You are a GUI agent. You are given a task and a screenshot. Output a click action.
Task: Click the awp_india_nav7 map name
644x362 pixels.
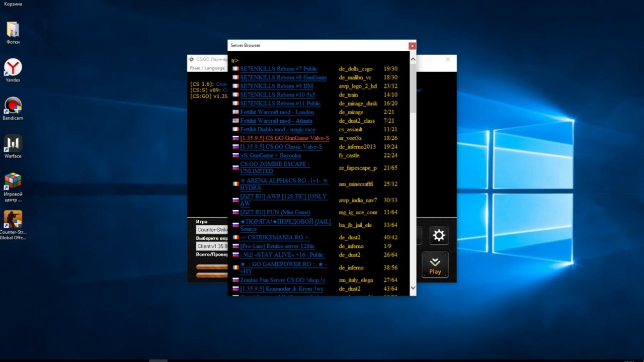coord(358,200)
